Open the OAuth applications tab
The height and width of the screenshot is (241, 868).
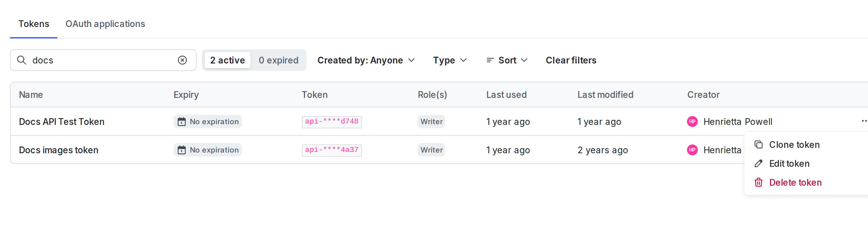click(x=105, y=24)
